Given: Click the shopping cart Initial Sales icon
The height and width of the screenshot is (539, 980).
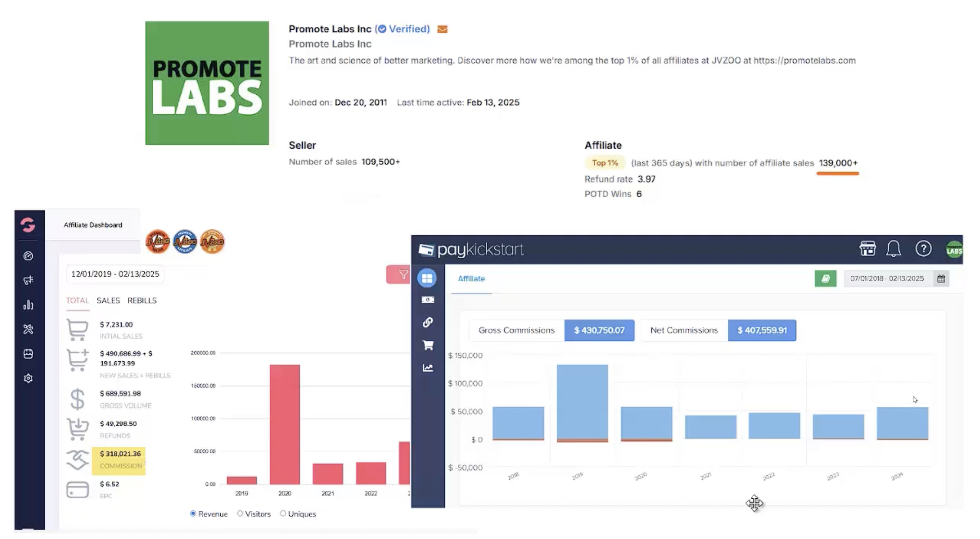Looking at the screenshot, I should click(77, 329).
